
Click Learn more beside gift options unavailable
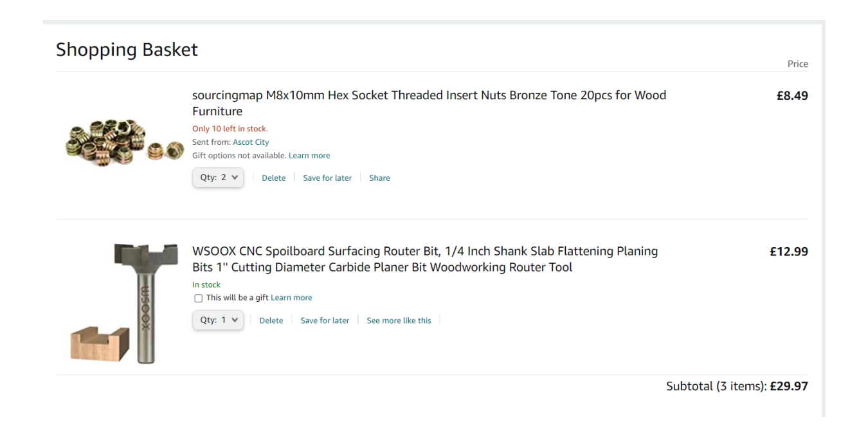point(309,156)
